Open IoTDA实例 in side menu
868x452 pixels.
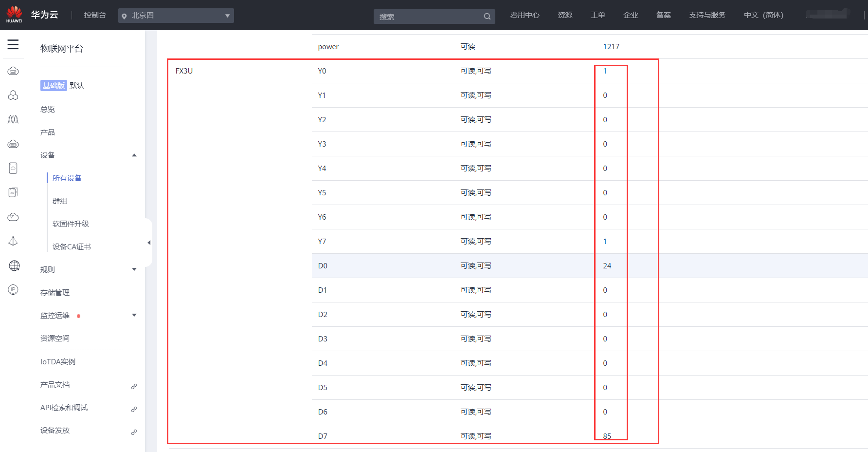[58, 362]
